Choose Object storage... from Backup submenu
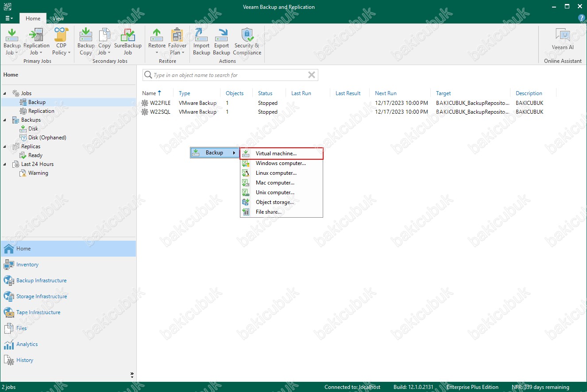Image resolution: width=587 pixels, height=392 pixels. coord(282,202)
